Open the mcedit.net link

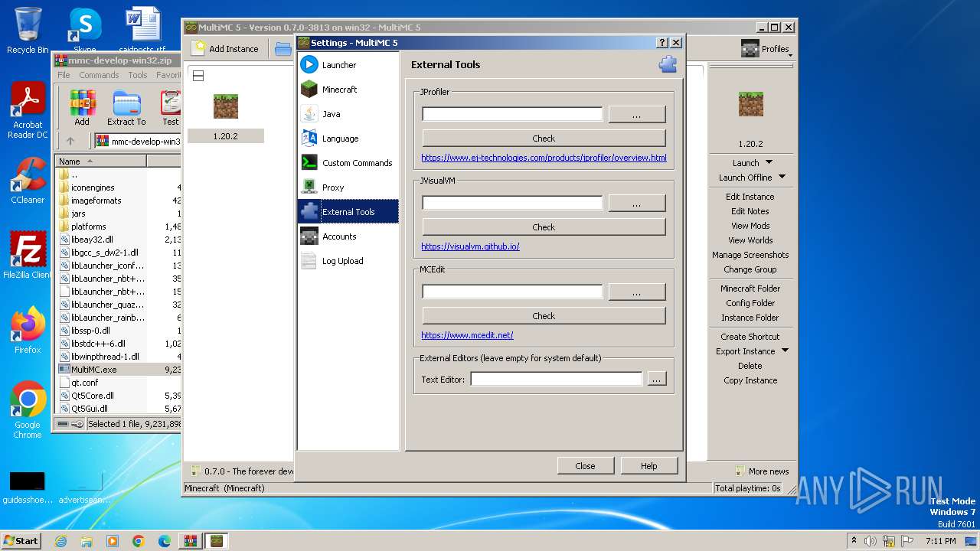[467, 335]
